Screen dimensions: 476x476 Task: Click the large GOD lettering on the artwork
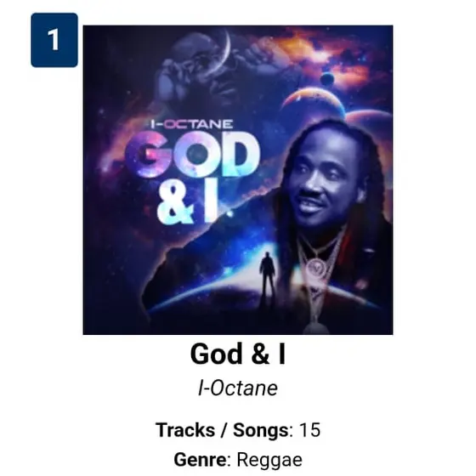click(192, 155)
